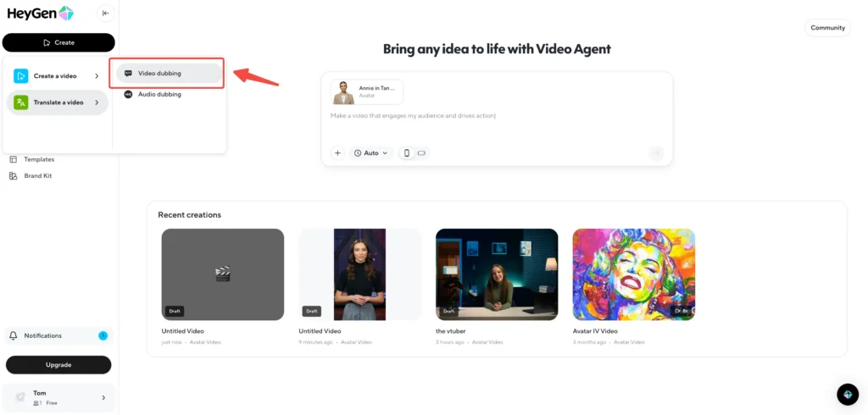This screenshot has width=868, height=415.
Task: Click 'the vtuber' title text
Action: [x=449, y=331]
